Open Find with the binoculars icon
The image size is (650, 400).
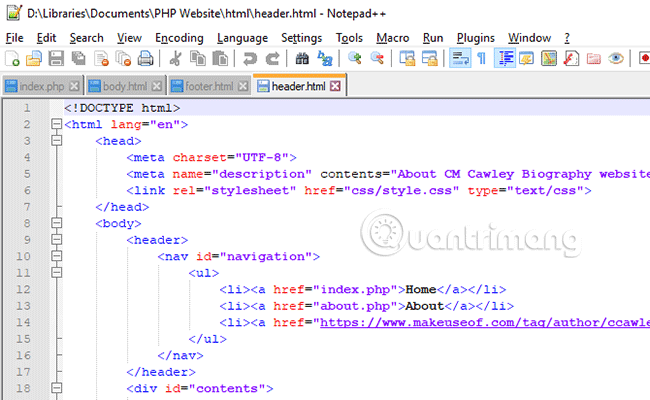[302, 58]
